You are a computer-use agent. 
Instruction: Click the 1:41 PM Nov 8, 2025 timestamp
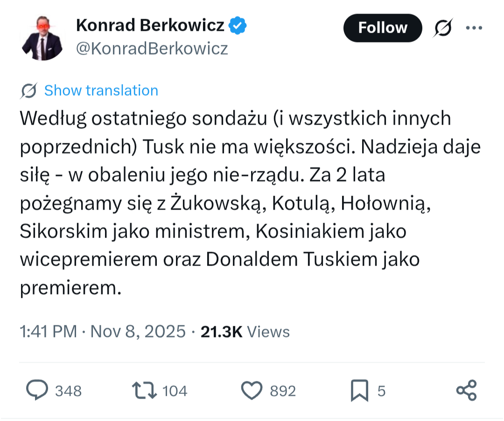(x=103, y=332)
